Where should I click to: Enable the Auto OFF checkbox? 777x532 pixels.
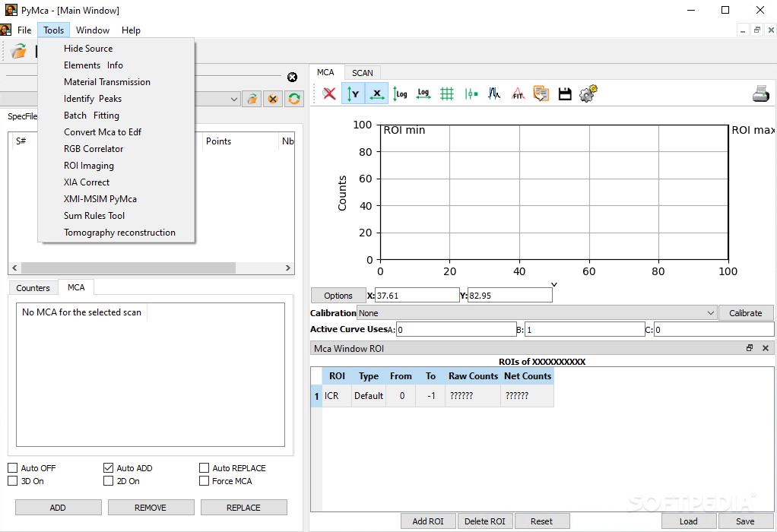coord(13,467)
